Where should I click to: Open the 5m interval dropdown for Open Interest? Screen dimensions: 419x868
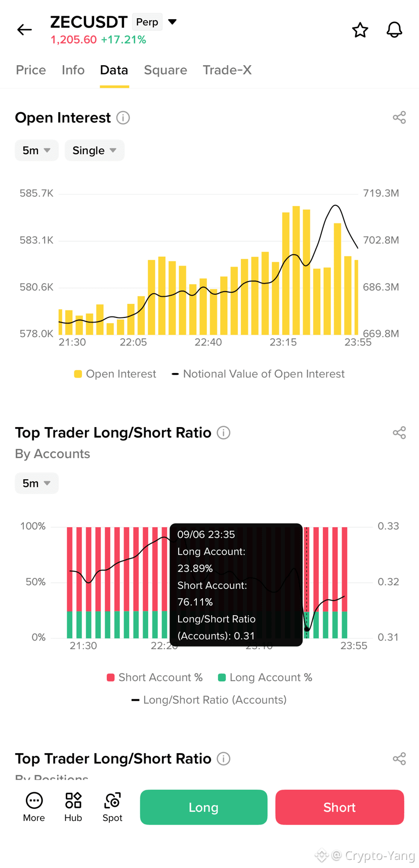pos(36,151)
